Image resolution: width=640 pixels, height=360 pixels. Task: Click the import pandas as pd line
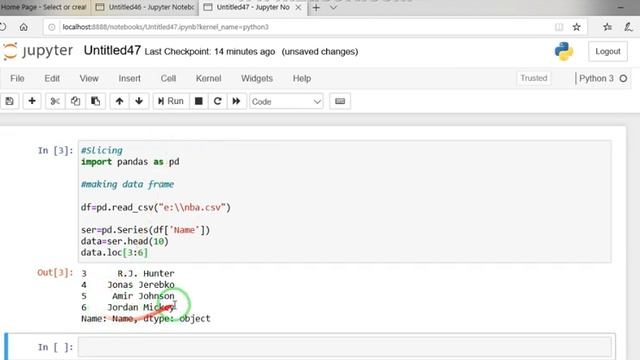(x=130, y=162)
